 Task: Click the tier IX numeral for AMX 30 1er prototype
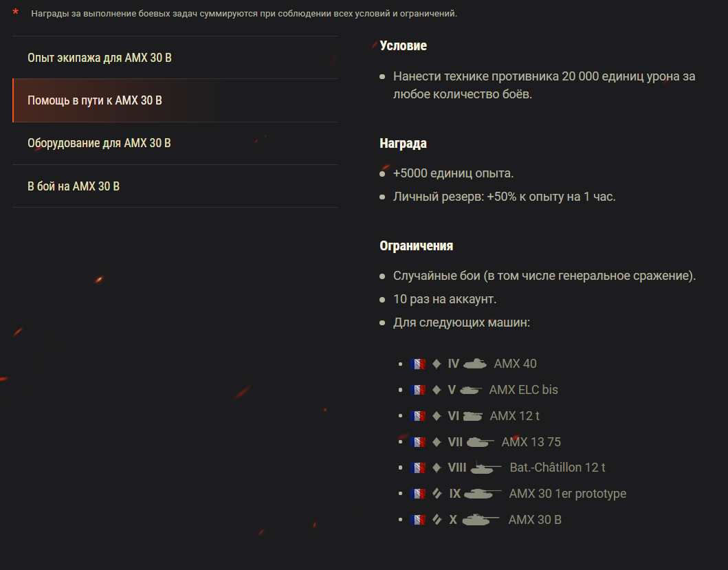(455, 494)
